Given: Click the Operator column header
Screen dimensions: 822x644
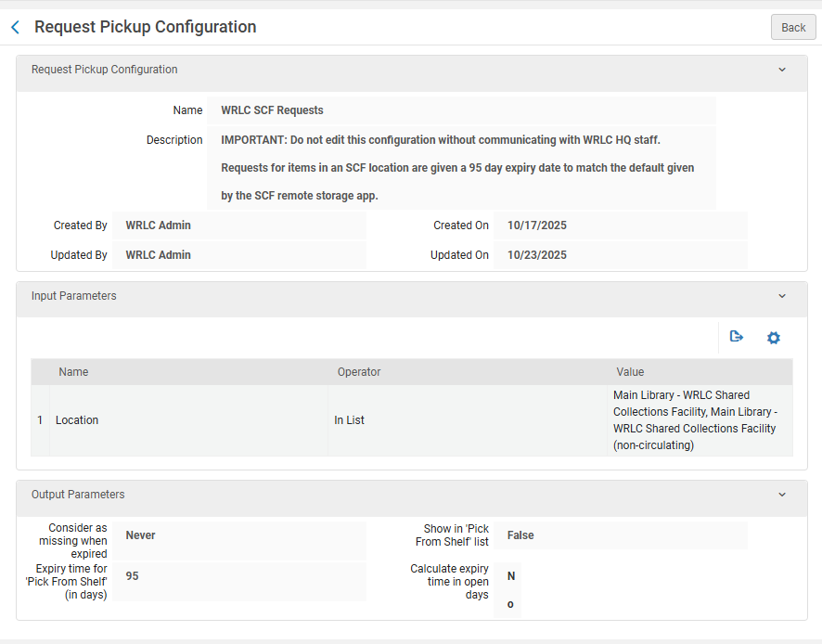Looking at the screenshot, I should [359, 372].
